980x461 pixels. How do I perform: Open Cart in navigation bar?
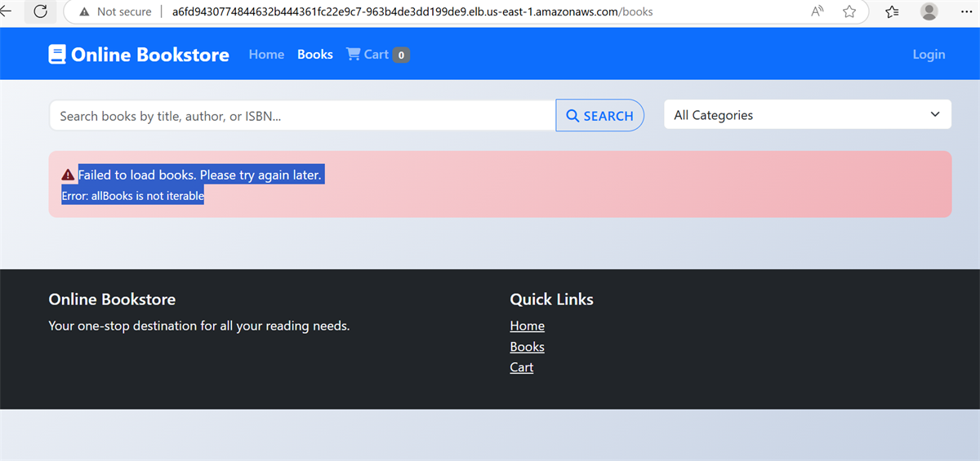[376, 54]
